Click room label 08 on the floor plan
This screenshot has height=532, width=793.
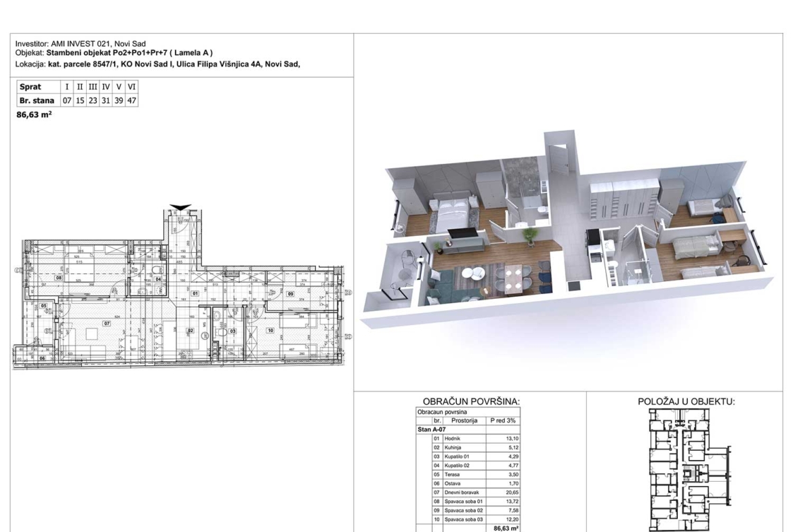click(59, 278)
